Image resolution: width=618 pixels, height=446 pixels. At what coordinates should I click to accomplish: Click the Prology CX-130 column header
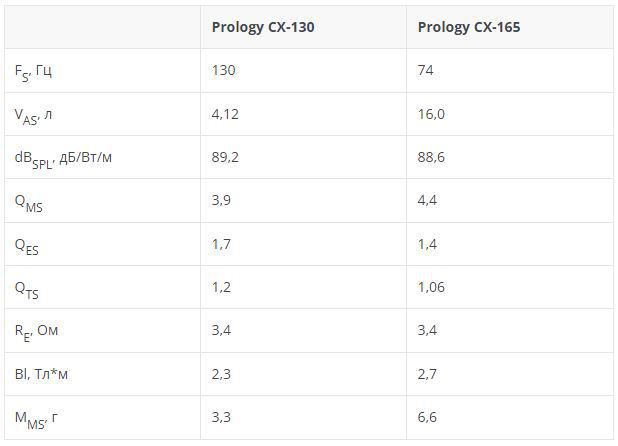[x=263, y=27]
